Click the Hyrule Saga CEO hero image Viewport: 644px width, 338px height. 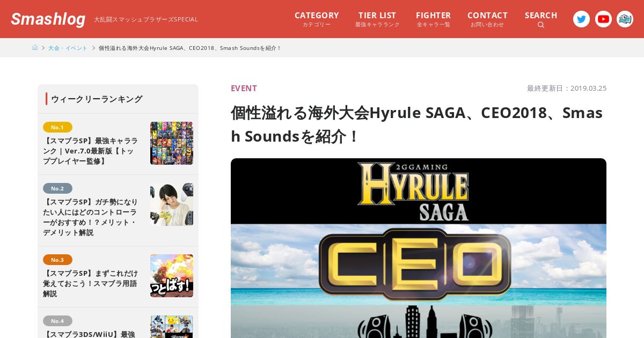point(419,248)
